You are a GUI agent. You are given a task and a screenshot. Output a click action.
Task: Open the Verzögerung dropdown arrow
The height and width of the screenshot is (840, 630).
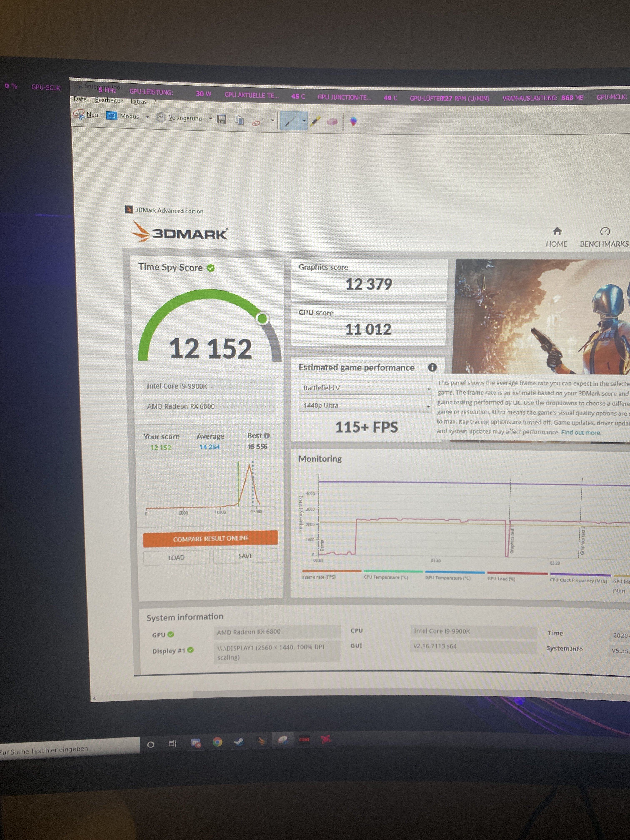(210, 119)
